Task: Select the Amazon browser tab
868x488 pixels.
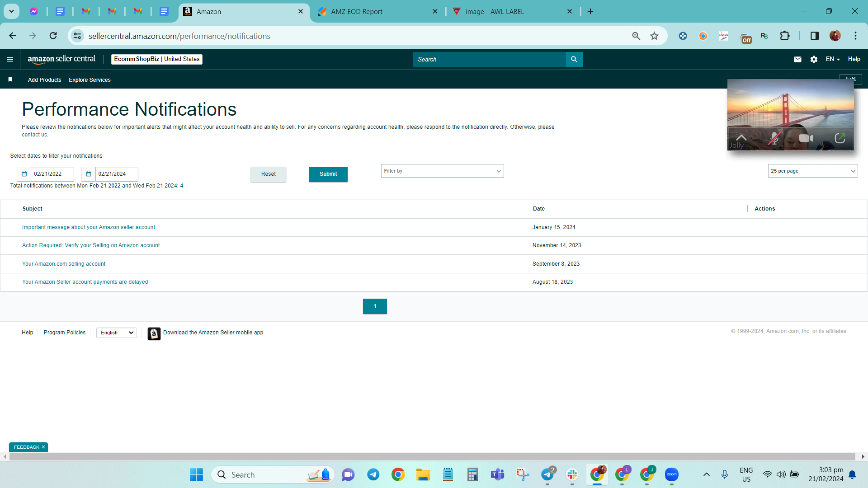Action: [x=244, y=12]
